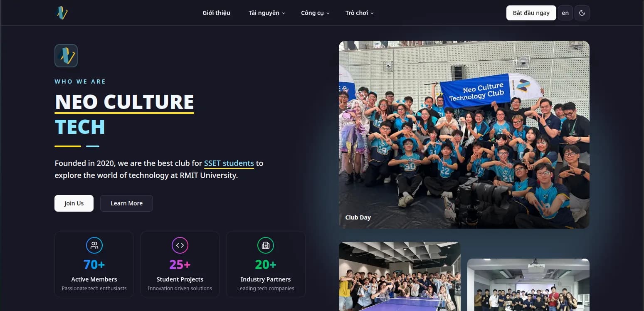The width and height of the screenshot is (644, 311).
Task: Click the 'NEO CULTURE' heading
Action: pos(124,102)
